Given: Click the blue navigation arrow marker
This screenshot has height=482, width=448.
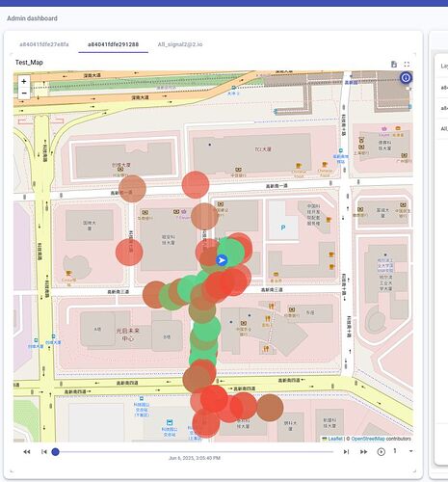Looking at the screenshot, I should click(222, 260).
